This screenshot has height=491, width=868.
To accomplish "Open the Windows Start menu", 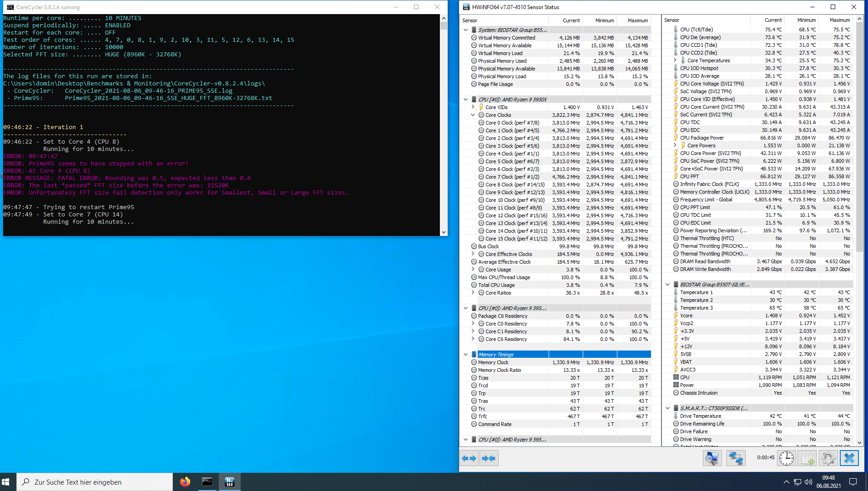I will (x=6, y=482).
